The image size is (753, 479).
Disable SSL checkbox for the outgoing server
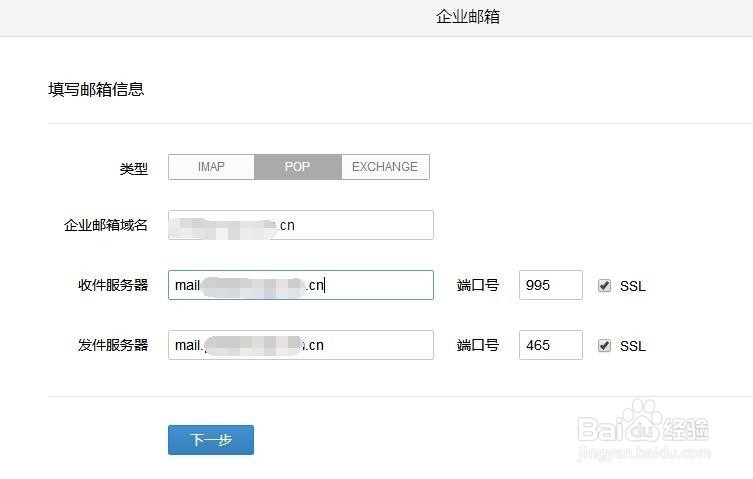(604, 345)
